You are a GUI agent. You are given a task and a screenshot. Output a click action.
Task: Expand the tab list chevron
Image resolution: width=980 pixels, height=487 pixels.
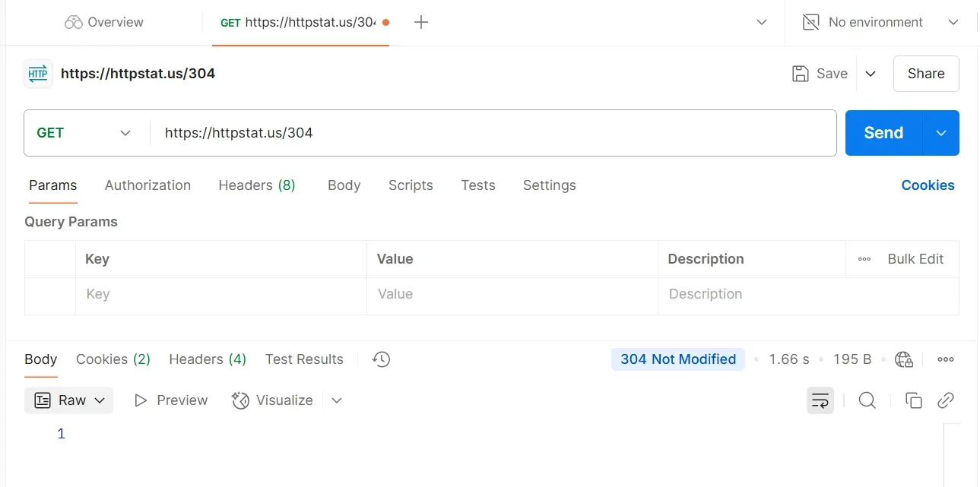coord(762,23)
